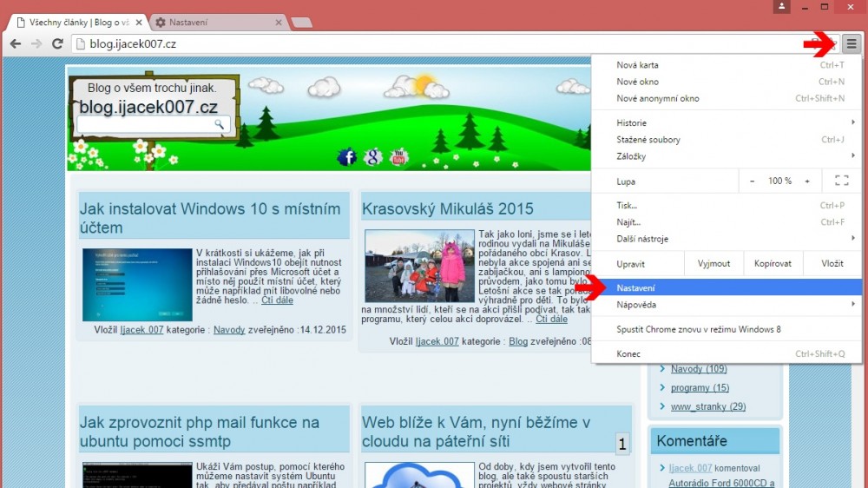
Task: Close the Nastavení tab
Action: coord(278,22)
